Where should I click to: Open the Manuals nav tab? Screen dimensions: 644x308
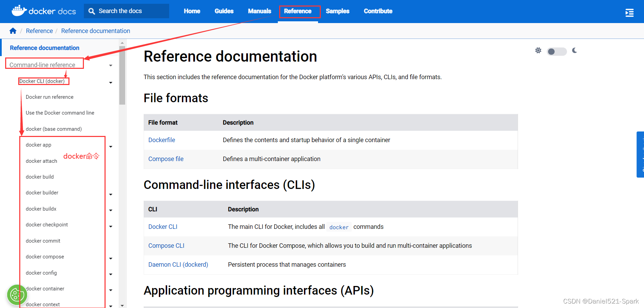click(x=260, y=11)
